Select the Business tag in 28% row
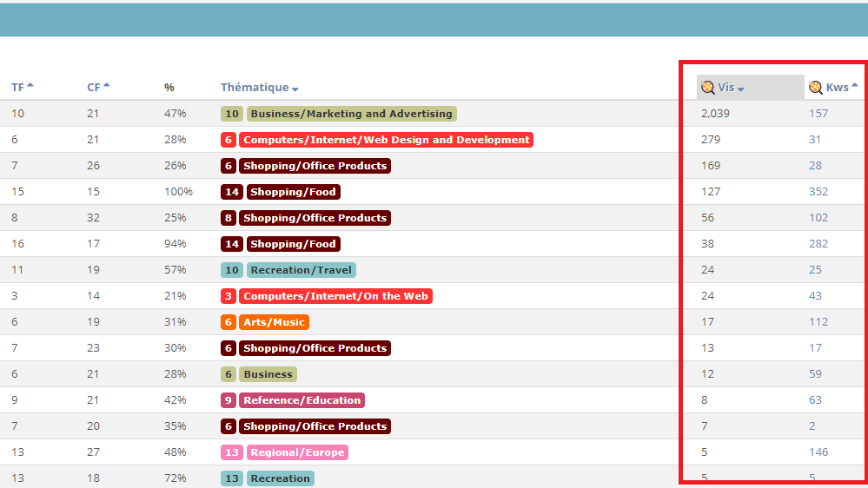This screenshot has height=488, width=868. point(268,374)
